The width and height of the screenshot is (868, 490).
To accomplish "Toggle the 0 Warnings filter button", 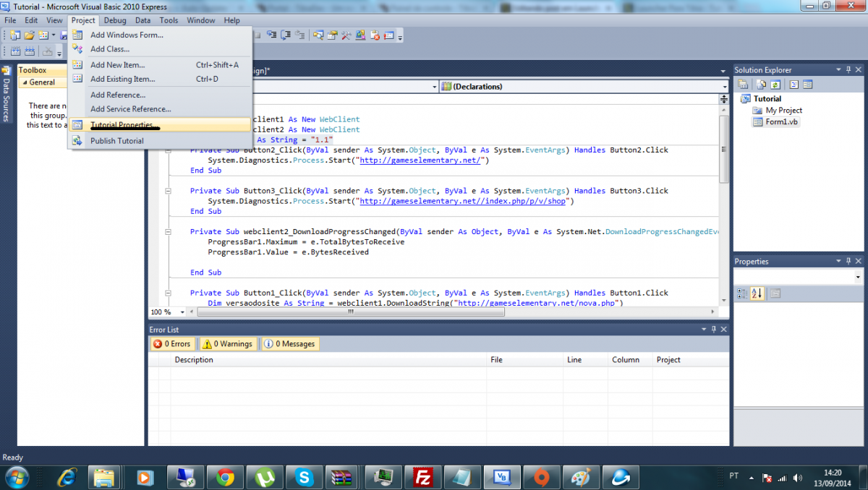I will tap(228, 344).
